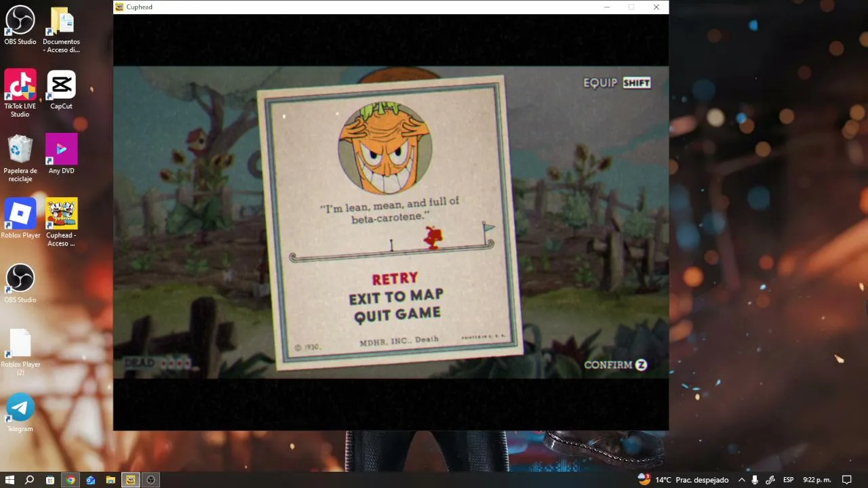The width and height of the screenshot is (868, 488).
Task: Click the carrot boss portrait
Action: pyautogui.click(x=385, y=146)
